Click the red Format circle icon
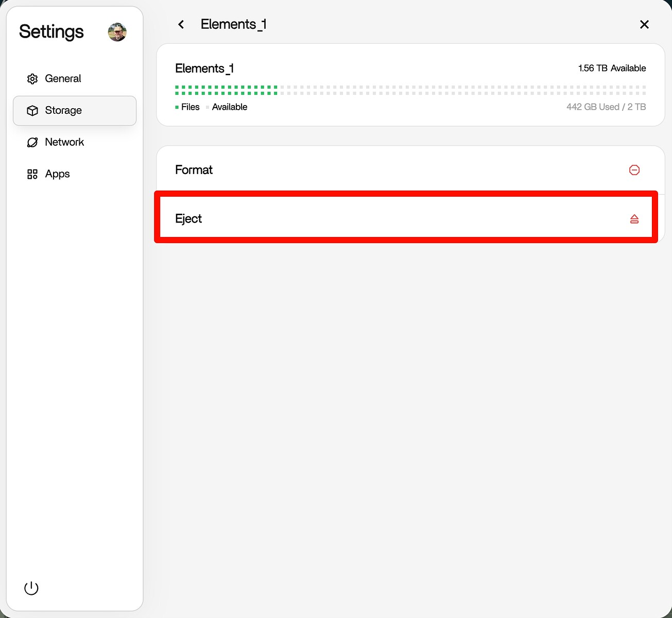672x618 pixels. point(634,170)
